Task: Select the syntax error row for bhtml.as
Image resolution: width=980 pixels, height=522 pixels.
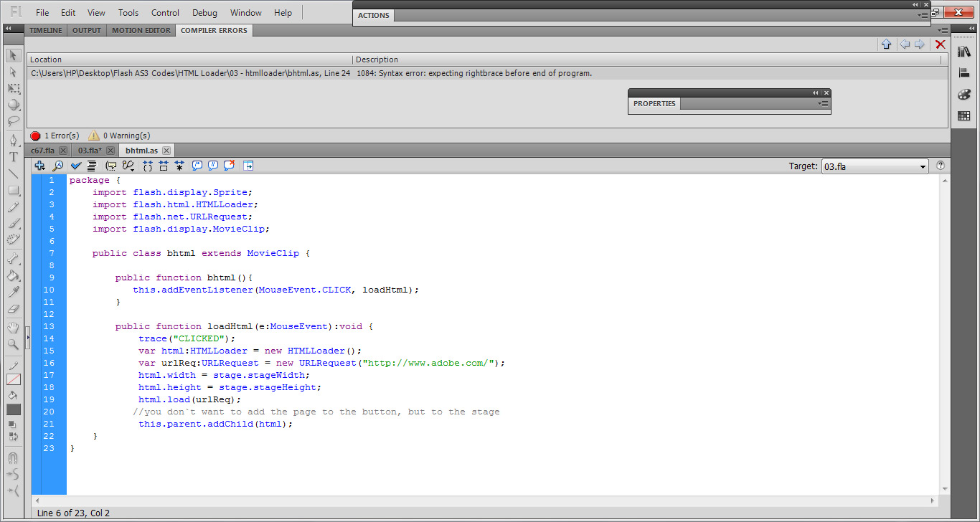Action: click(x=487, y=73)
